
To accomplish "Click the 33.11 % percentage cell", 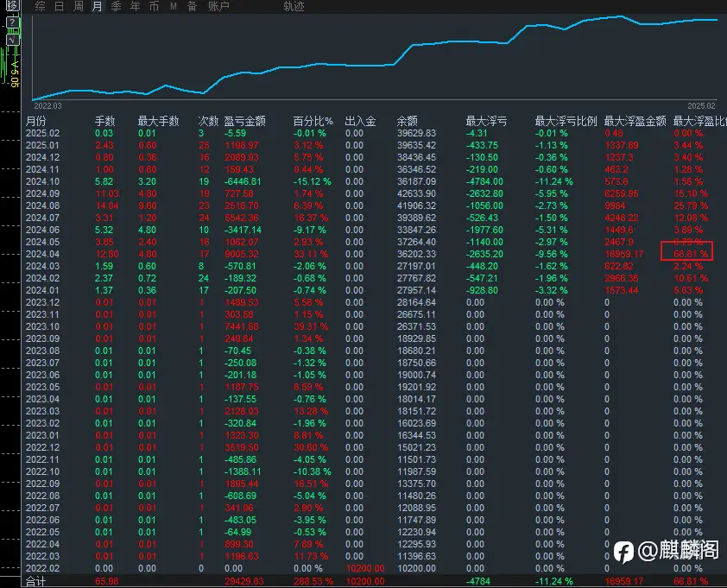I will click(x=311, y=254).
